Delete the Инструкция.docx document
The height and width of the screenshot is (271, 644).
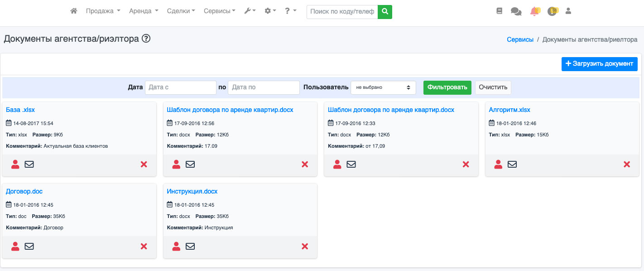pyautogui.click(x=305, y=246)
